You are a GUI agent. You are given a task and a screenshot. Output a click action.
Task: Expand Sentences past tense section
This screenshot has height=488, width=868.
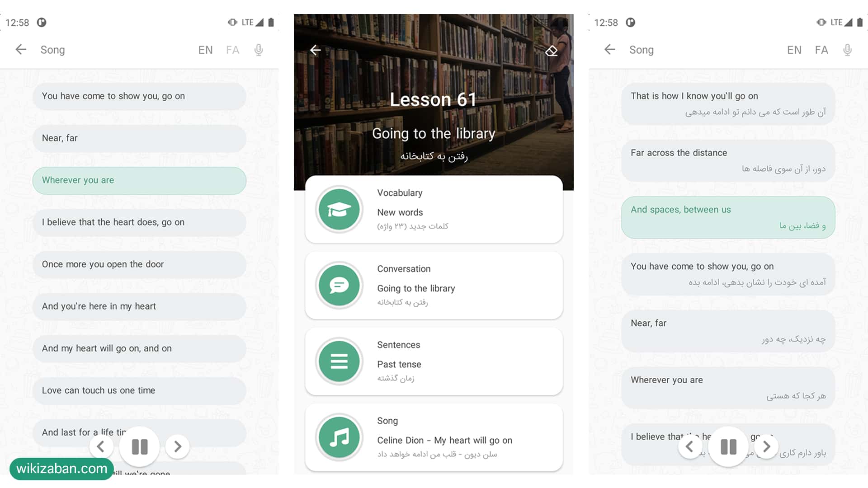[x=434, y=361]
